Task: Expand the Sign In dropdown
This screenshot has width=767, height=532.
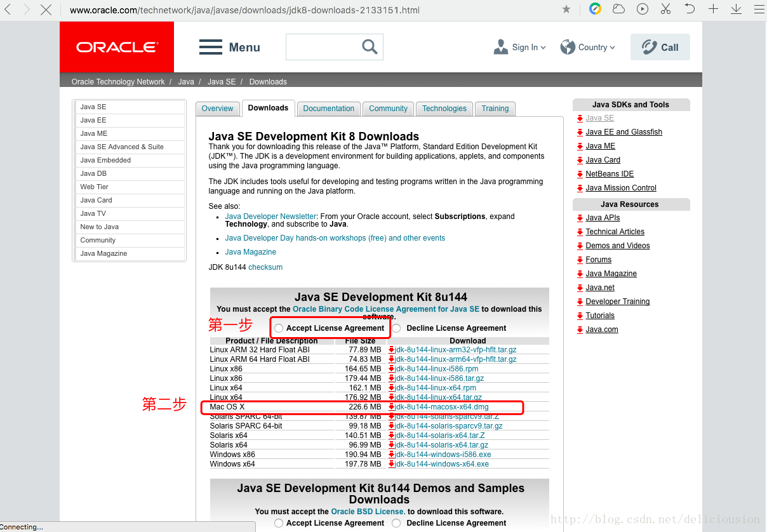Action: pos(519,47)
